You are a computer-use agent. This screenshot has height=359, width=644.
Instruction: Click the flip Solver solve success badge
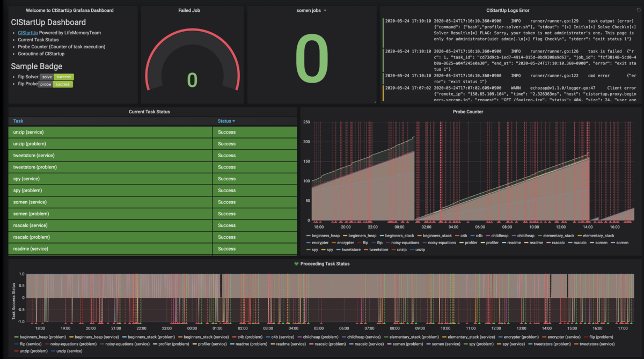point(57,77)
